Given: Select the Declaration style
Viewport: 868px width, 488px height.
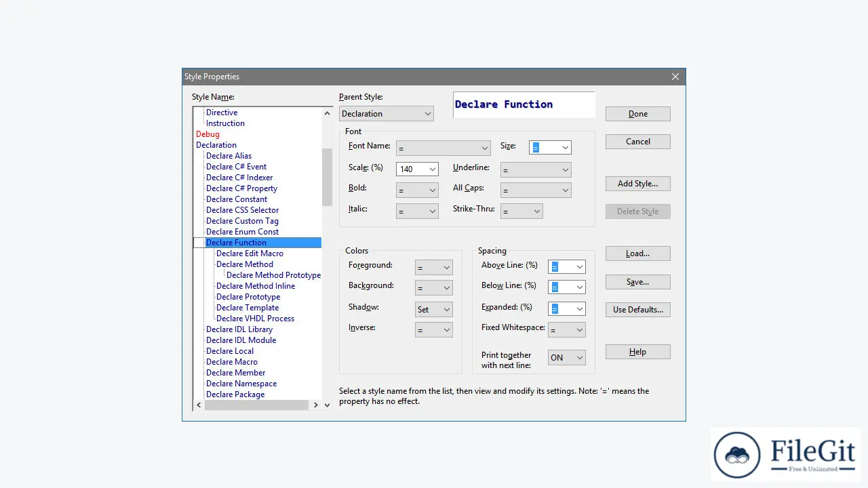Looking at the screenshot, I should (x=216, y=145).
